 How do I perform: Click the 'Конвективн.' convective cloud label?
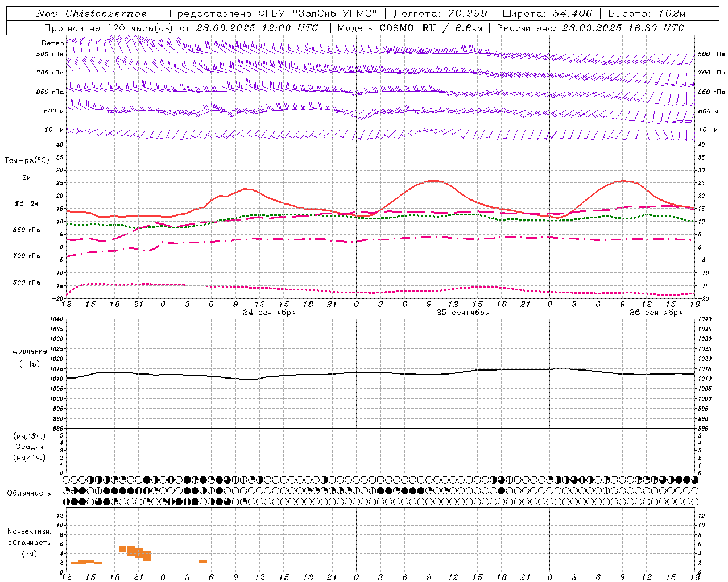(x=29, y=531)
